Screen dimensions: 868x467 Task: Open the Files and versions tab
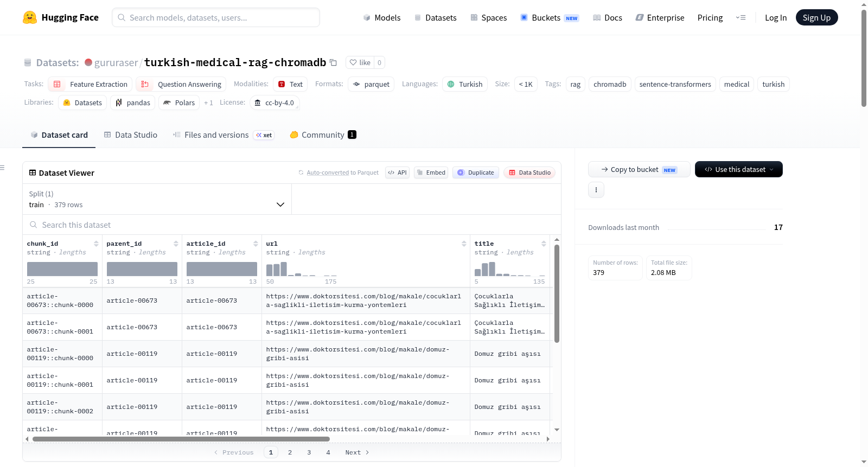(x=223, y=135)
